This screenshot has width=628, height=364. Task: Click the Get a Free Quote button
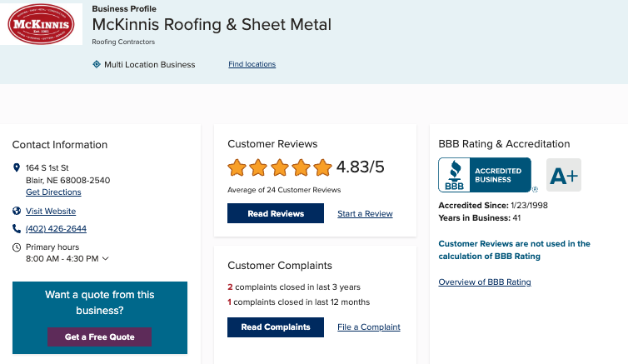(100, 337)
